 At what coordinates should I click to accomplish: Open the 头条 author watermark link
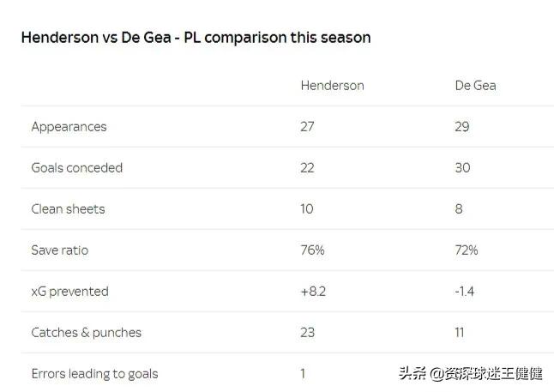coord(471,374)
